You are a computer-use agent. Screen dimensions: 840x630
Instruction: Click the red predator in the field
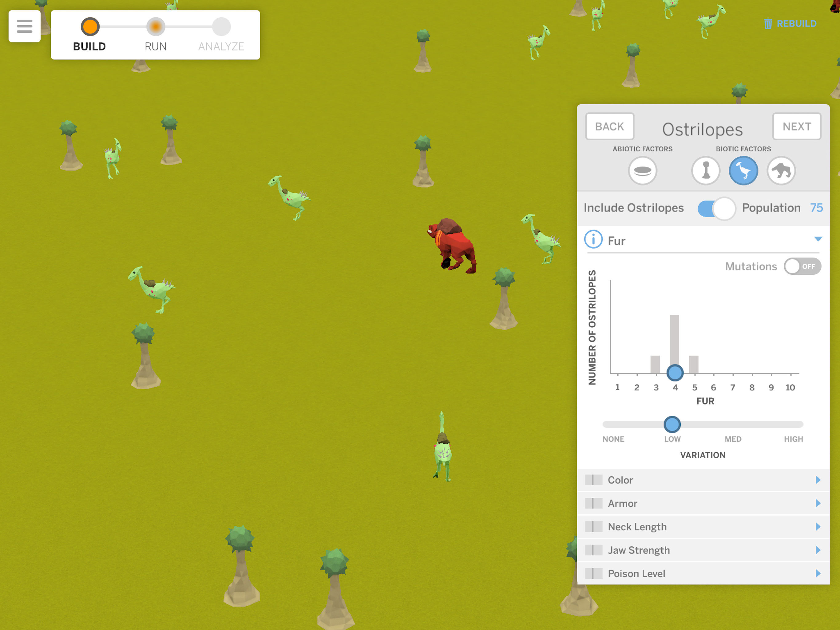[452, 245]
